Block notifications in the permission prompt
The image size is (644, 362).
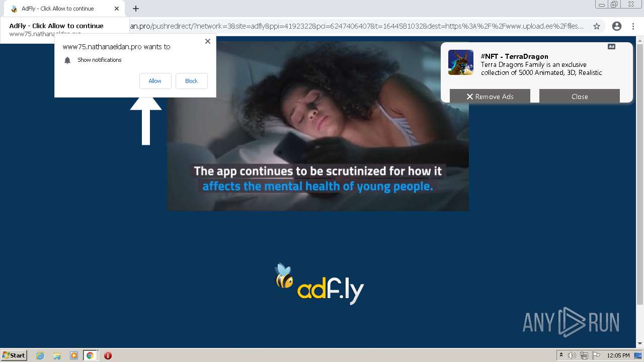click(191, 81)
